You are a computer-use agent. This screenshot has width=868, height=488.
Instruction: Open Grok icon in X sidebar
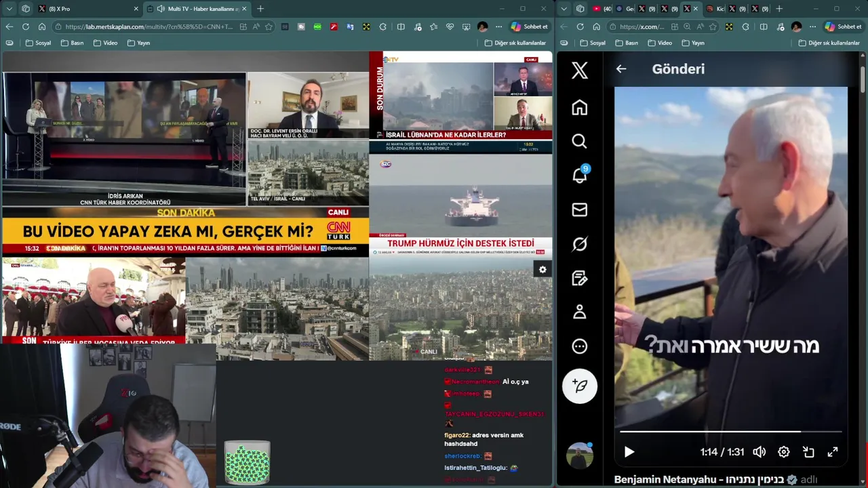click(x=579, y=243)
